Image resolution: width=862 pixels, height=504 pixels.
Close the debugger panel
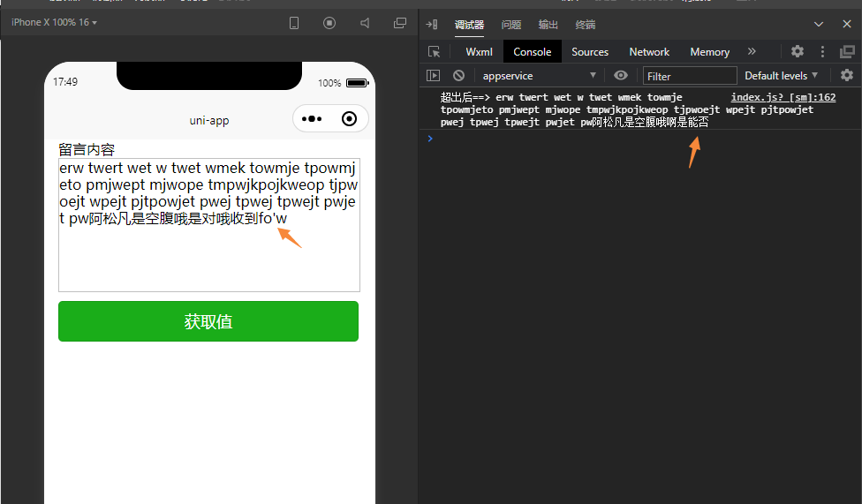click(847, 24)
